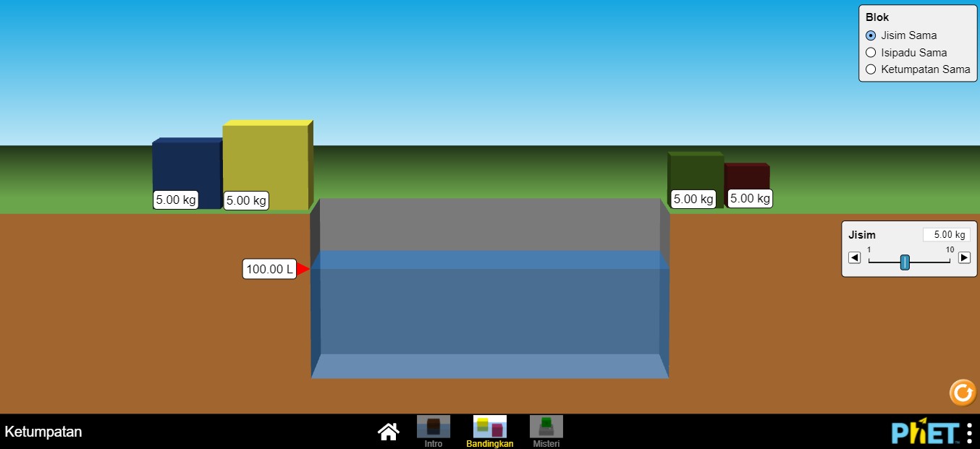Click the red water volume marker arrow

[x=303, y=269]
